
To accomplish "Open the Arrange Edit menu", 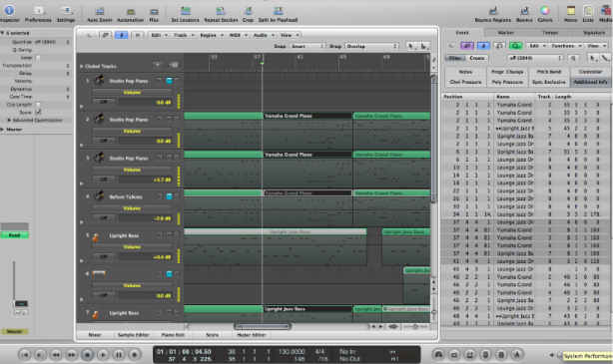I will click(x=159, y=35).
